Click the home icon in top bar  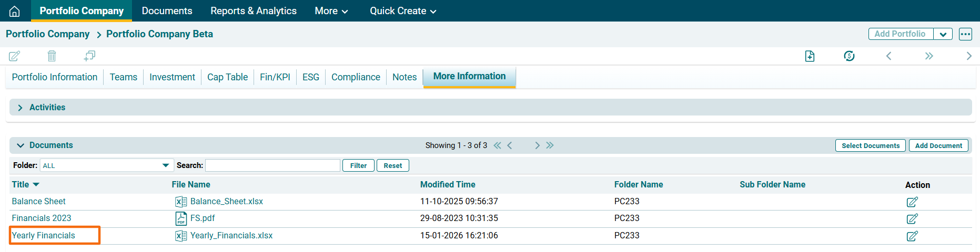[15, 11]
